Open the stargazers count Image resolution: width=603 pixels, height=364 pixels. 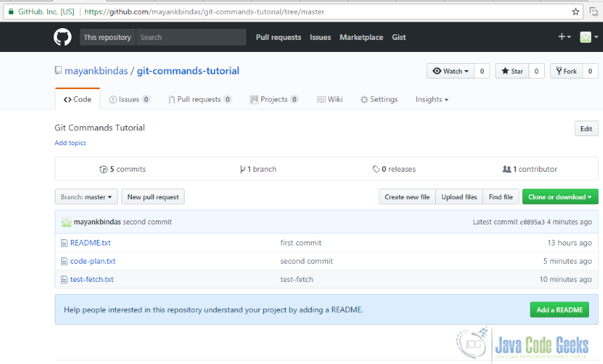pyautogui.click(x=536, y=71)
